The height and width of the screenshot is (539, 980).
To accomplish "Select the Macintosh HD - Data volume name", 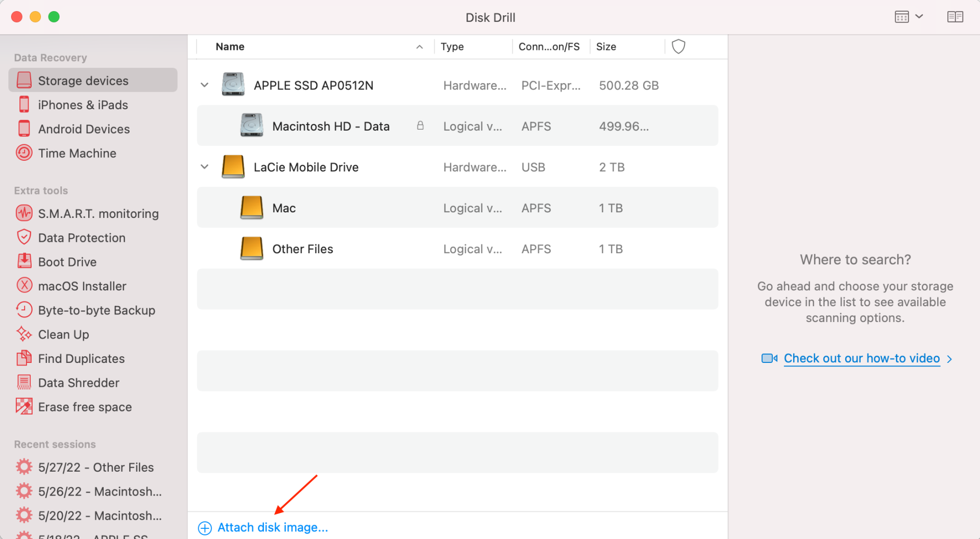I will (x=331, y=126).
